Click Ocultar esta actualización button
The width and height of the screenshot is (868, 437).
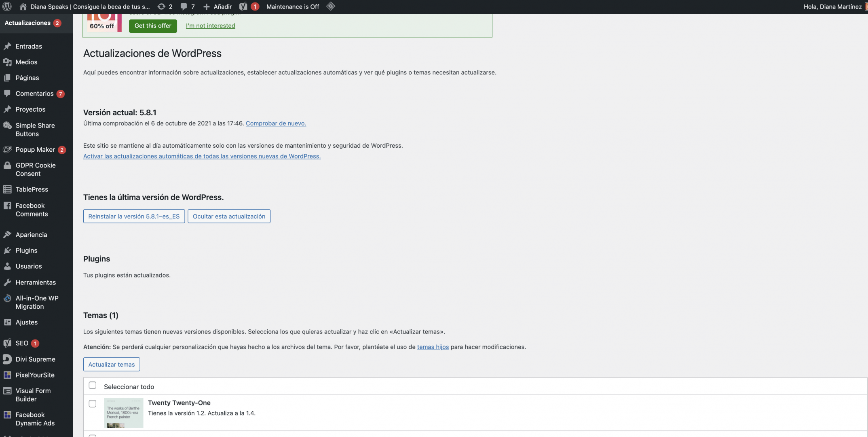click(x=229, y=216)
